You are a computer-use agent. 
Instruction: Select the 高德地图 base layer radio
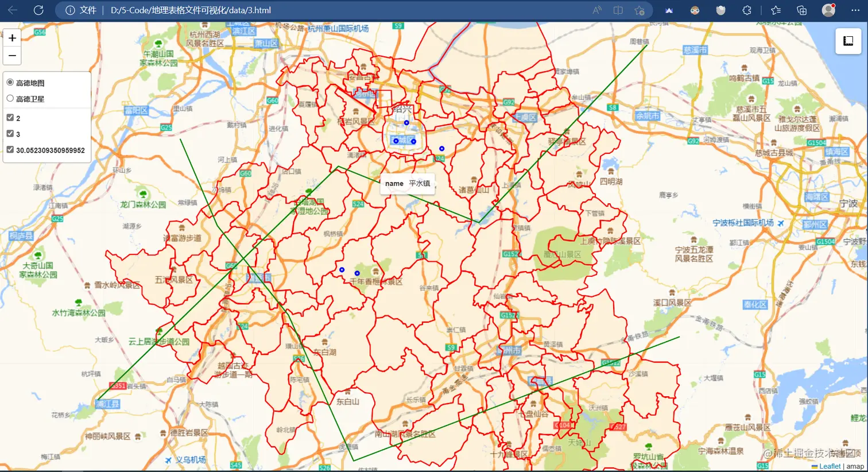tap(10, 83)
